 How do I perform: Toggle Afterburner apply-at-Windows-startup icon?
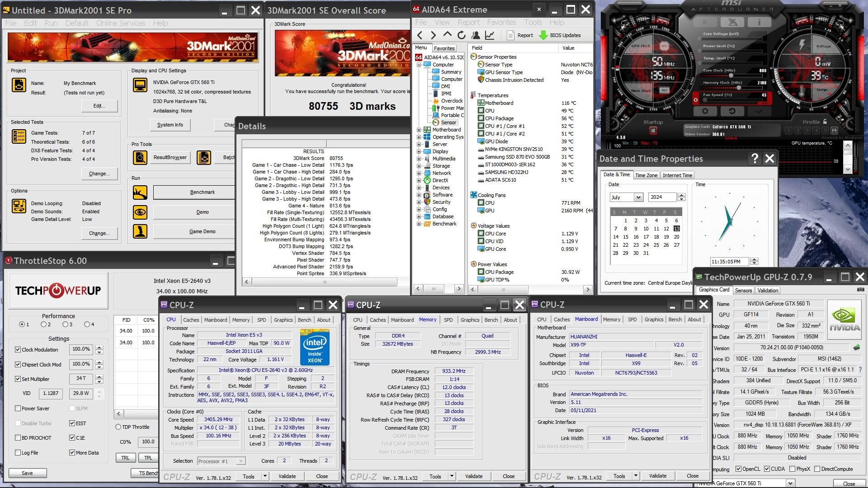(653, 131)
